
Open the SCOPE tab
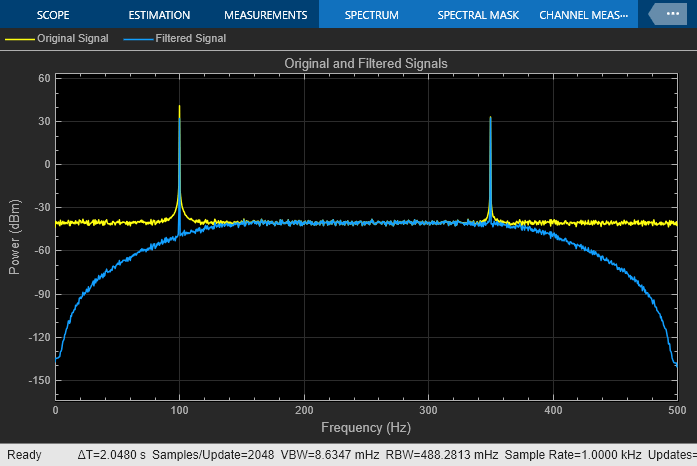(x=53, y=15)
